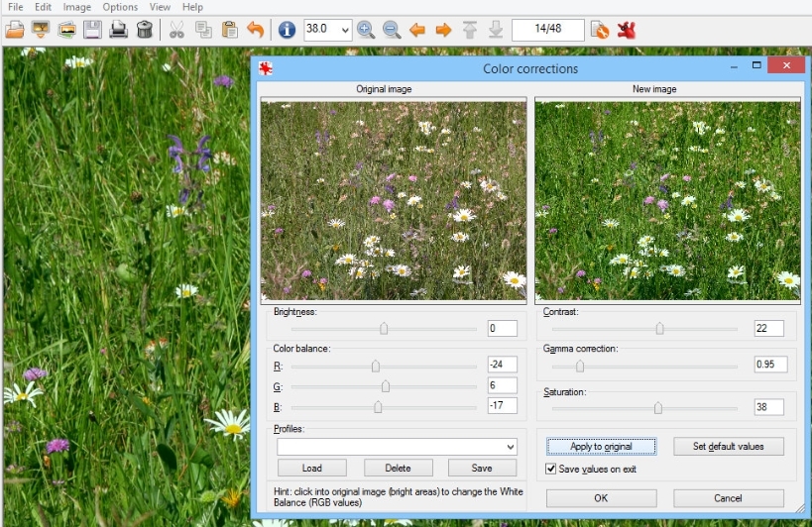
Task: Minimize the Color corrections dialog
Action: 734,66
